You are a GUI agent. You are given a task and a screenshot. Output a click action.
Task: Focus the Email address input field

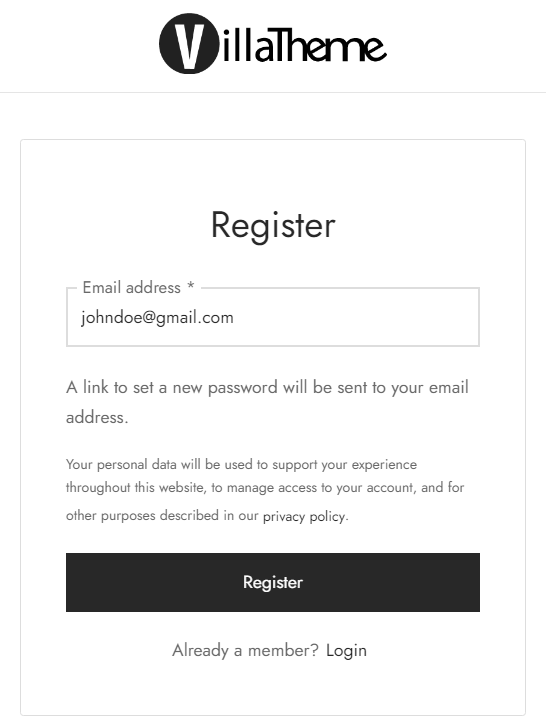point(273,317)
